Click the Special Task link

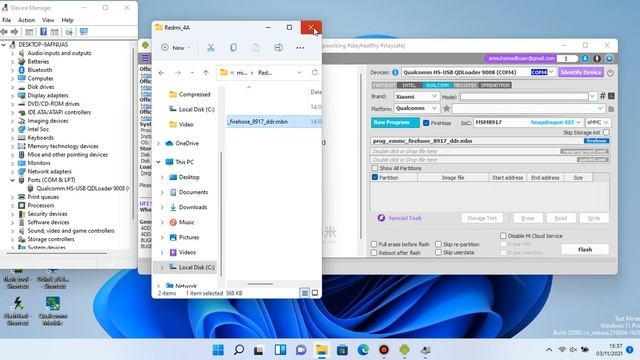click(x=405, y=218)
